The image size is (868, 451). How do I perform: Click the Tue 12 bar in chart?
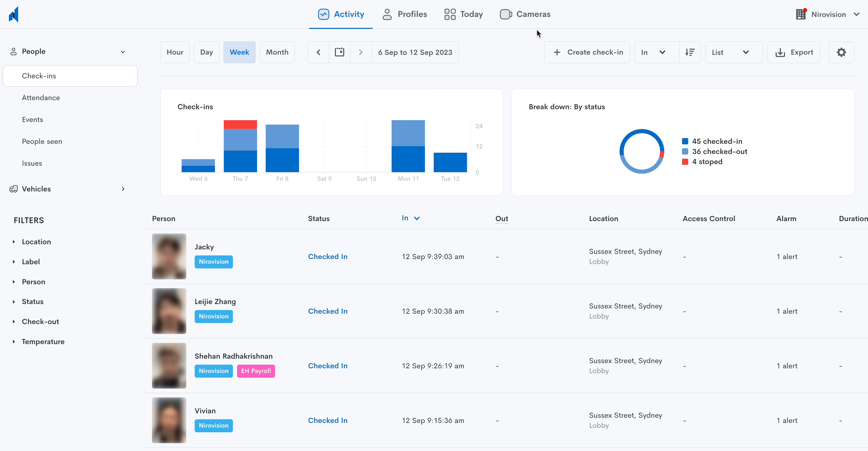point(450,162)
